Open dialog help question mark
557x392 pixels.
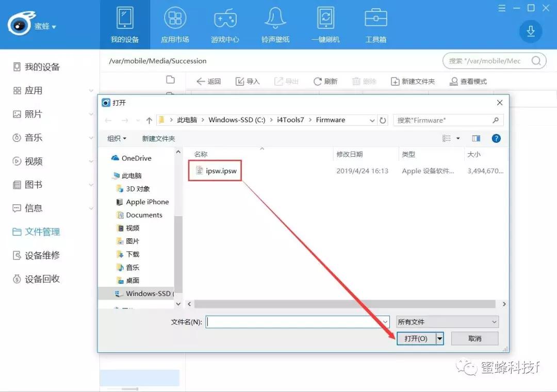coord(496,138)
